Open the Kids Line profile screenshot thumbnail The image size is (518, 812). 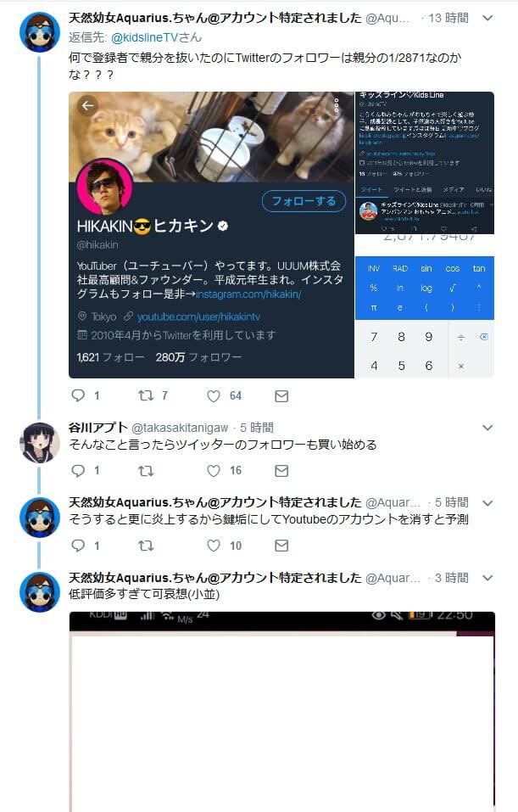(425, 163)
